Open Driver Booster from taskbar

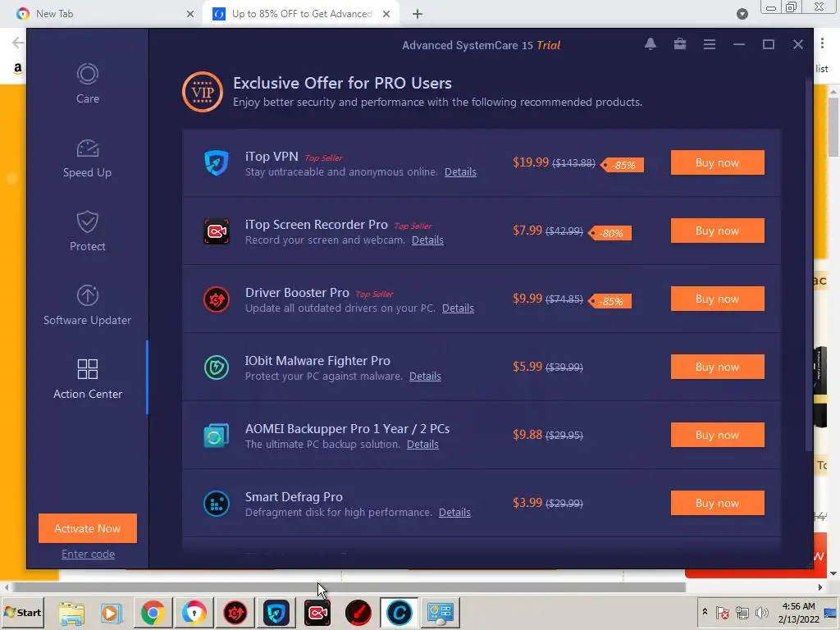pyautogui.click(x=235, y=613)
